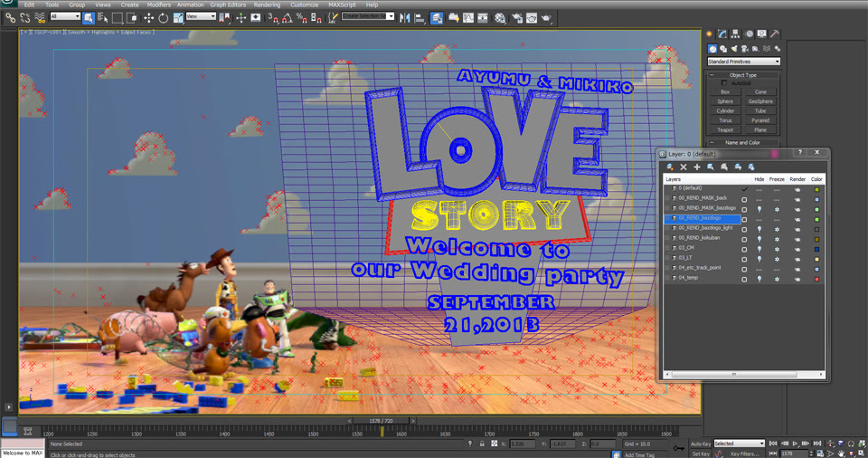This screenshot has width=868, height=458.
Task: Open the Hierarchy command panel tab
Action: (x=735, y=33)
